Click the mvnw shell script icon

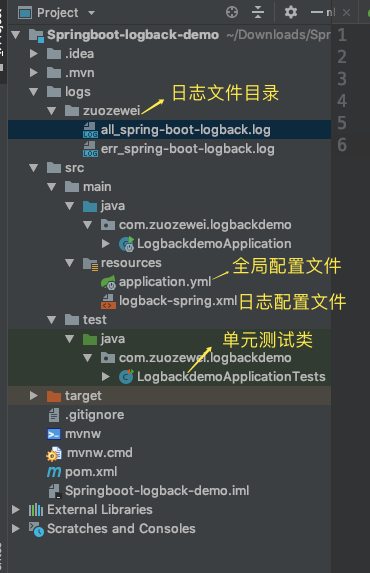tap(54, 434)
